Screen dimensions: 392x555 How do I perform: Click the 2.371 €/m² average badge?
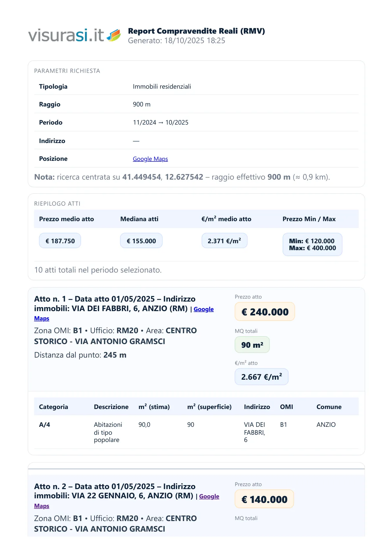click(224, 241)
